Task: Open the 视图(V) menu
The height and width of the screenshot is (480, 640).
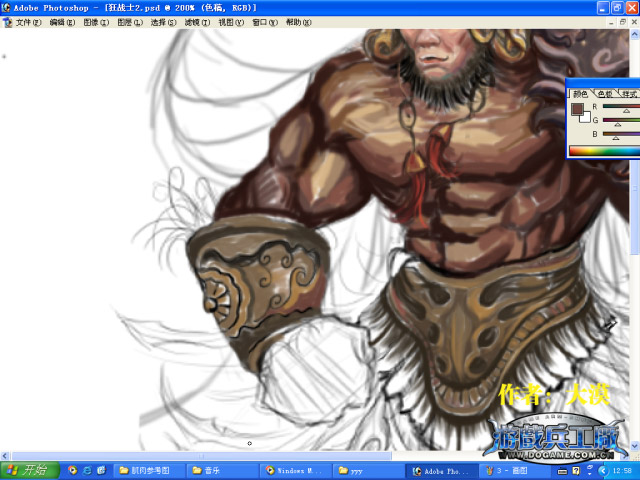Action: 231,22
